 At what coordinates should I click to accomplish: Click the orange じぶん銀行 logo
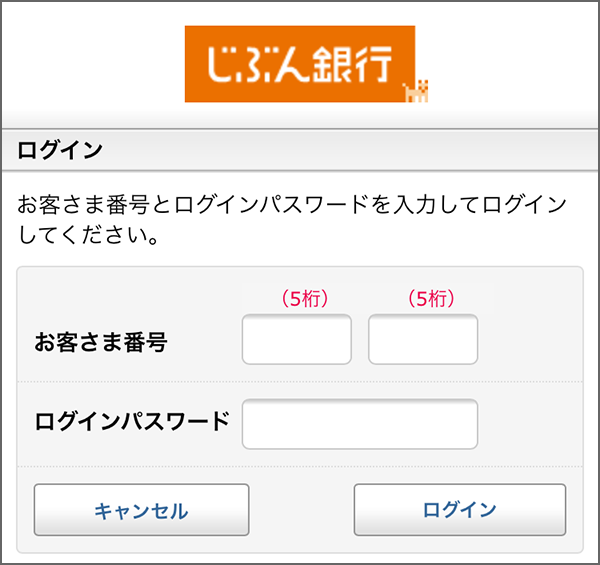click(300, 64)
